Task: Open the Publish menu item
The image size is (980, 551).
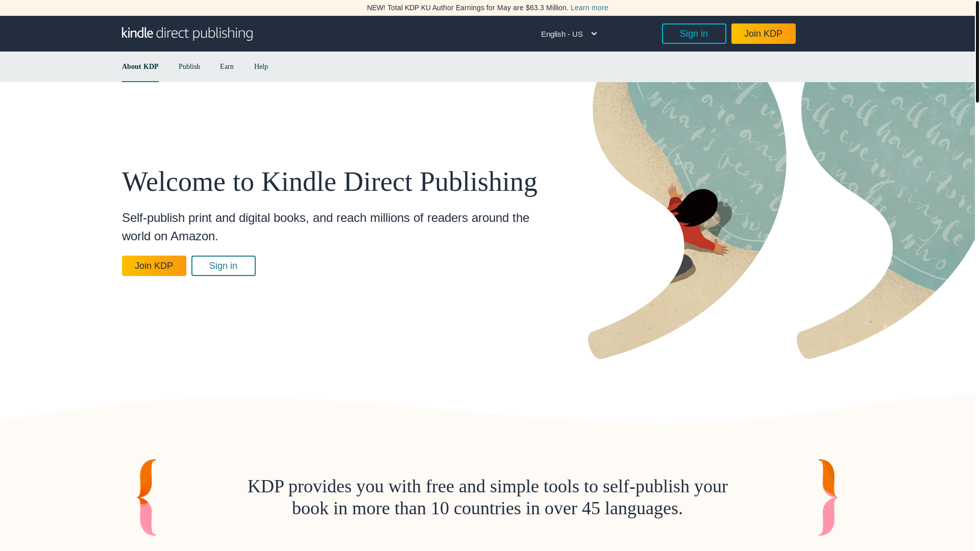Action: (189, 67)
